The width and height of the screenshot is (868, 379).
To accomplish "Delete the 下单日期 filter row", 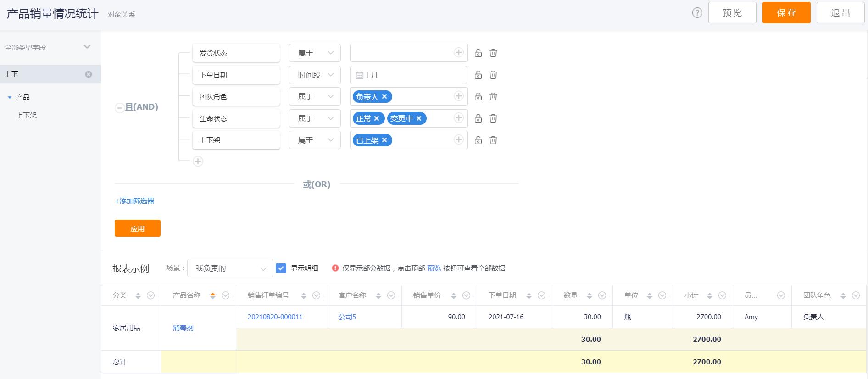I will coord(493,75).
